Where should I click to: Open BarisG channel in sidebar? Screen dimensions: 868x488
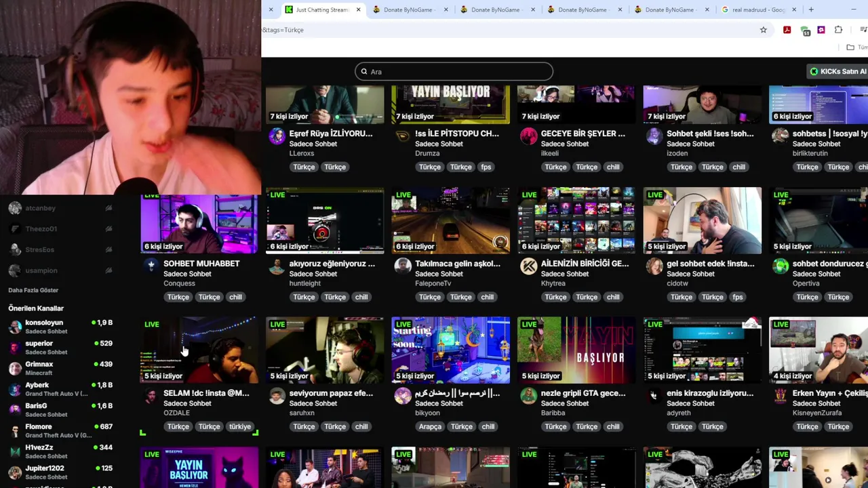pos(61,409)
